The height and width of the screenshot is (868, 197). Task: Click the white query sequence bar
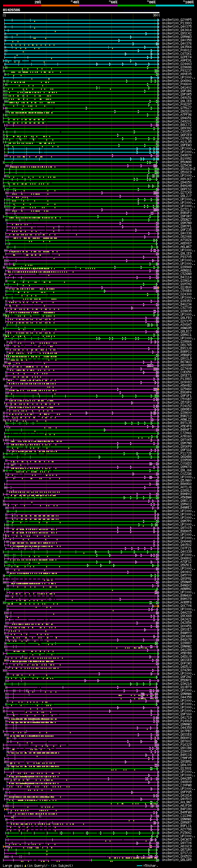point(81,13)
